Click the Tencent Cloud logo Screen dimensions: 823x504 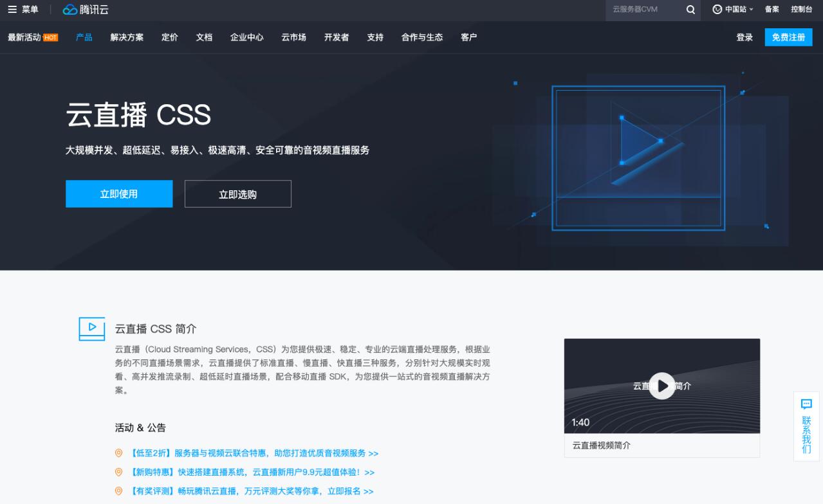86,10
